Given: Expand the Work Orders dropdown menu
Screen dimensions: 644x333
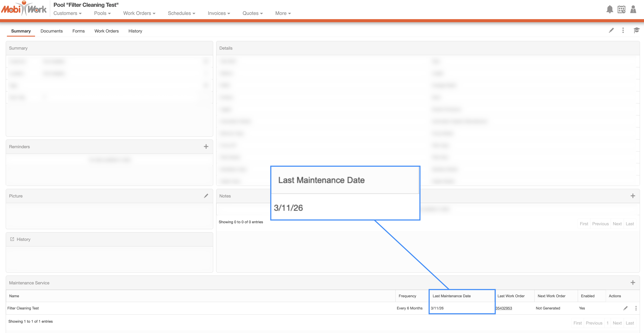Looking at the screenshot, I should pos(139,13).
